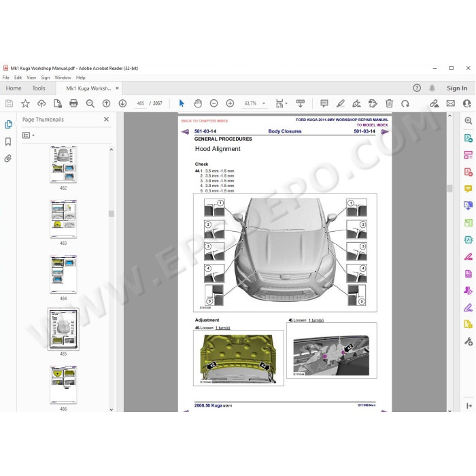This screenshot has width=476, height=476.
Task: Rotate the page with rotate icon
Action: (x=405, y=103)
